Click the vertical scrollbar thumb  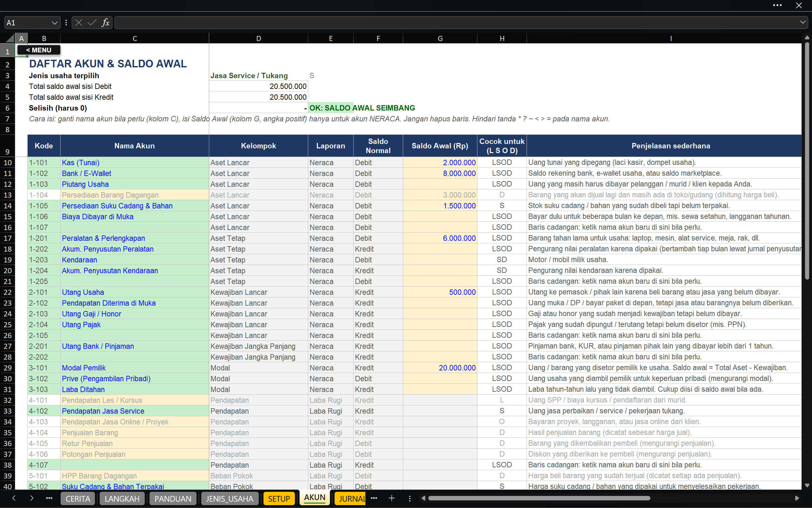coord(807,161)
